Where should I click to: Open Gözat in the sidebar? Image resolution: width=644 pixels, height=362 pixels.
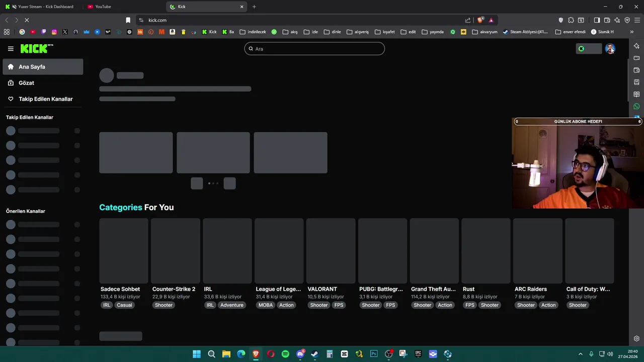coord(43,83)
